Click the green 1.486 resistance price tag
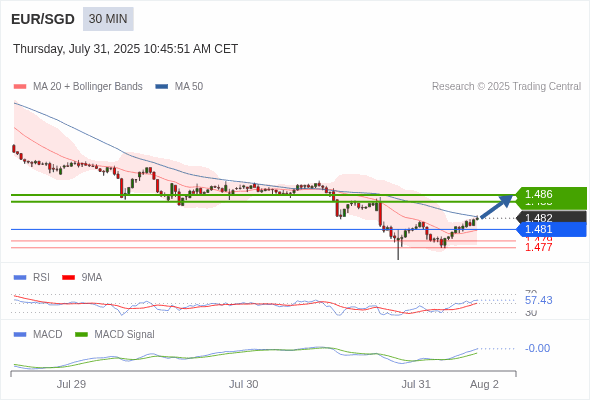Viewport: 590px width, 400px height. [x=551, y=196]
